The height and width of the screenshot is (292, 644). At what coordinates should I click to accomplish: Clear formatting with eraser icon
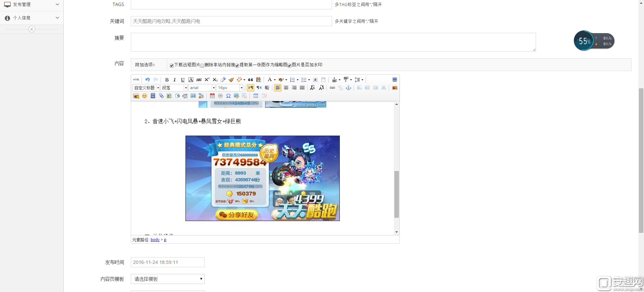point(223,80)
